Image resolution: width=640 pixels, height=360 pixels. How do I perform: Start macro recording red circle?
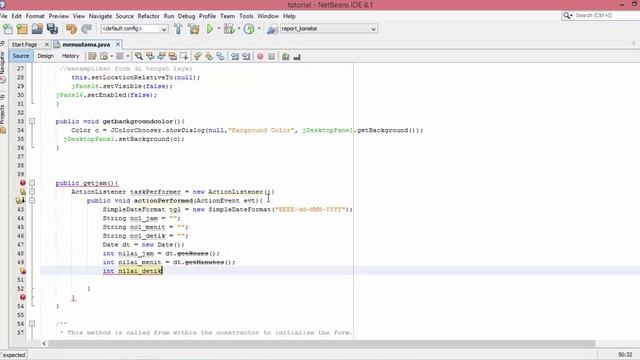(260, 56)
